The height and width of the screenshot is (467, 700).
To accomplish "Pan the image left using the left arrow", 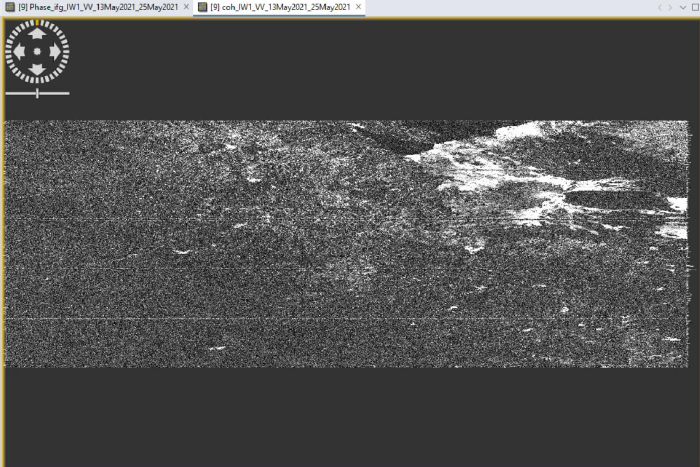I will pyautogui.click(x=19, y=51).
